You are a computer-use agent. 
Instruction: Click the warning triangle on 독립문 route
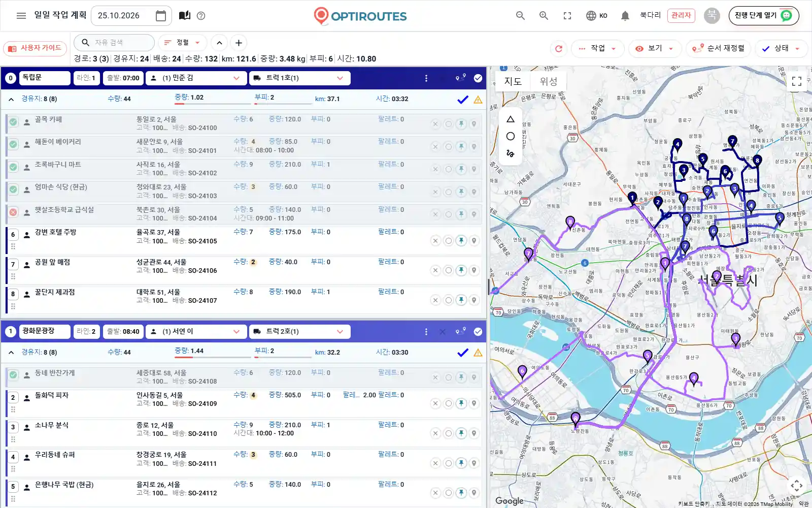(478, 100)
